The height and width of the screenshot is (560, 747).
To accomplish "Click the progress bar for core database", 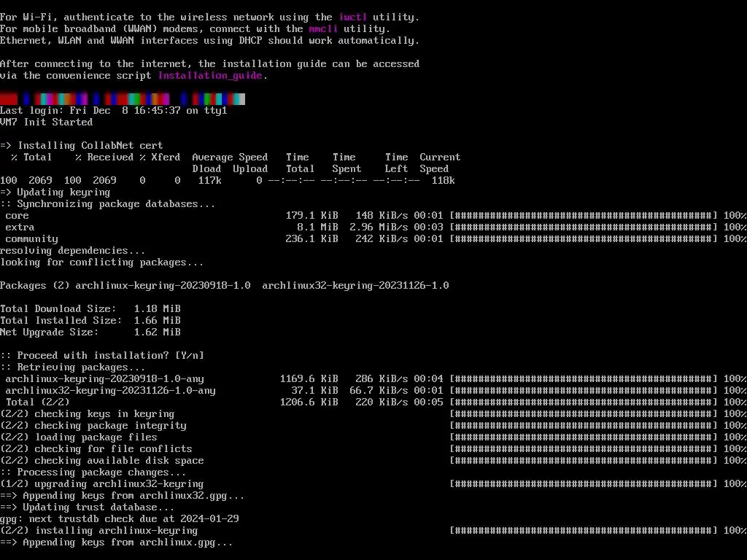I will coord(584,216).
